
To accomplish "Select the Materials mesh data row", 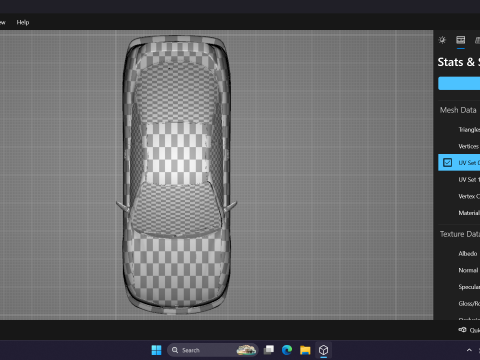I will 459,213.
